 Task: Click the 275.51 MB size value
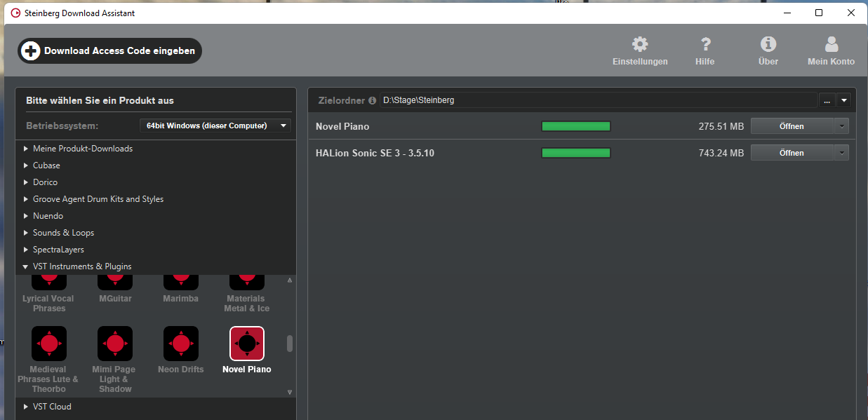pyautogui.click(x=721, y=126)
